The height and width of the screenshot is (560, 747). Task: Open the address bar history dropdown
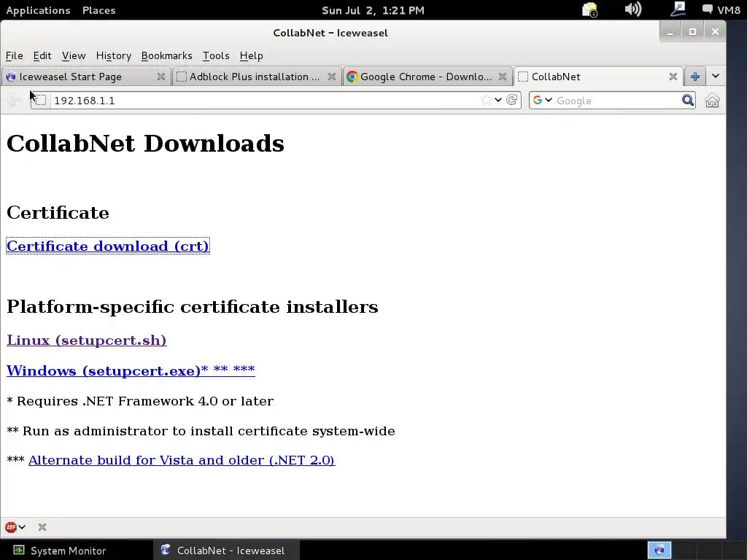click(498, 100)
